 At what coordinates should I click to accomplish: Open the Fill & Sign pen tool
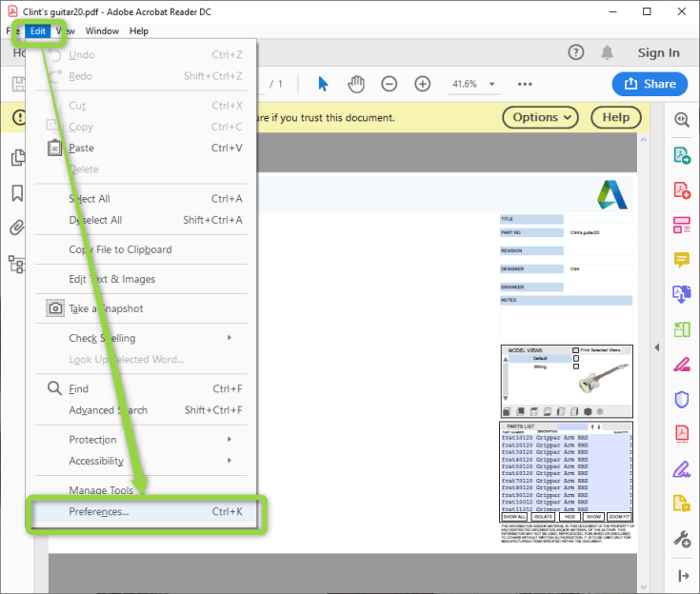pyautogui.click(x=682, y=468)
